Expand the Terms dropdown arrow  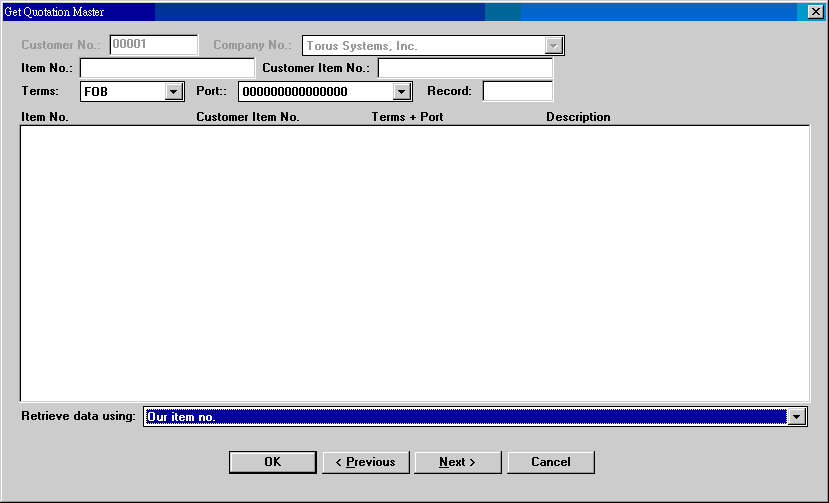174,92
